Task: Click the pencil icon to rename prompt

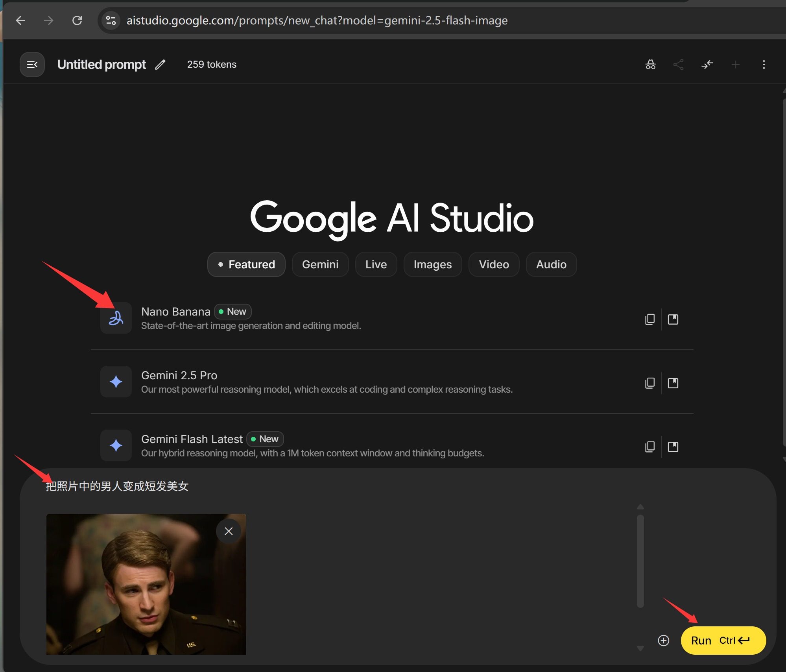Action: pyautogui.click(x=160, y=65)
